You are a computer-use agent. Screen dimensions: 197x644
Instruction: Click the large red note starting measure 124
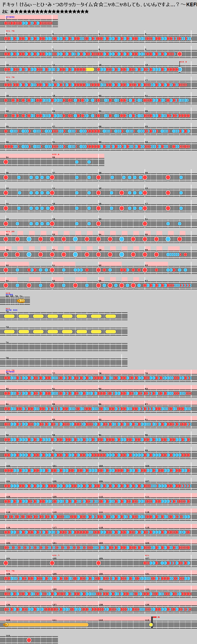tap(6, 563)
